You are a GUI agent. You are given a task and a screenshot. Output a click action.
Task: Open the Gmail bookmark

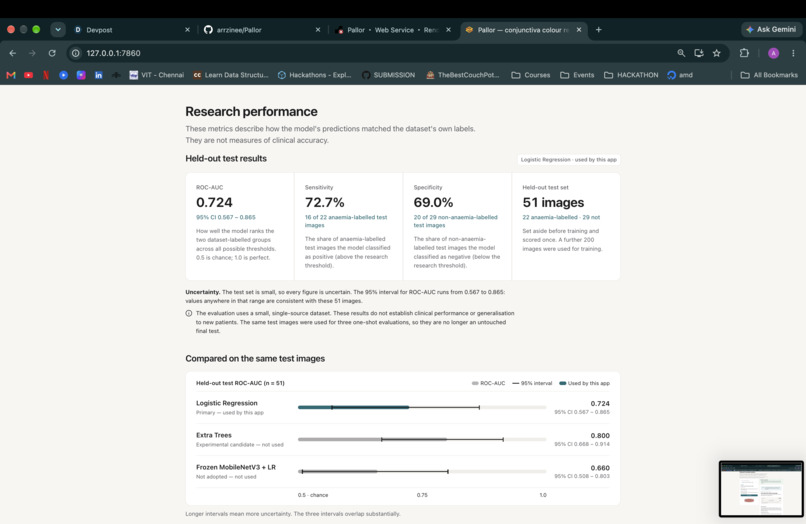[x=11, y=75]
